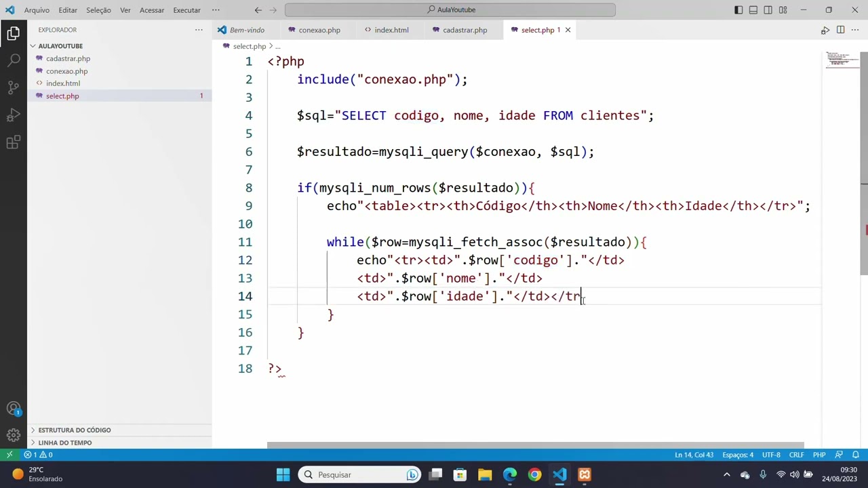868x488 pixels.
Task: Change language mode via PHP
Action: click(819, 455)
